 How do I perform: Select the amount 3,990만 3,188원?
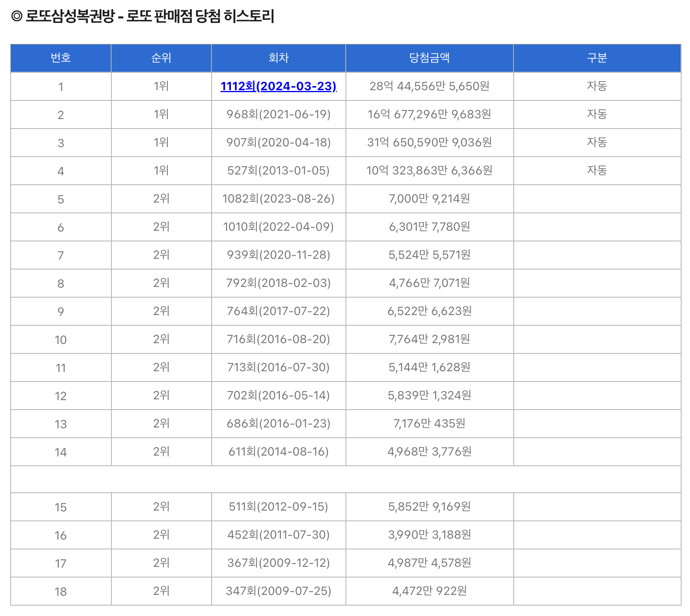429,535
